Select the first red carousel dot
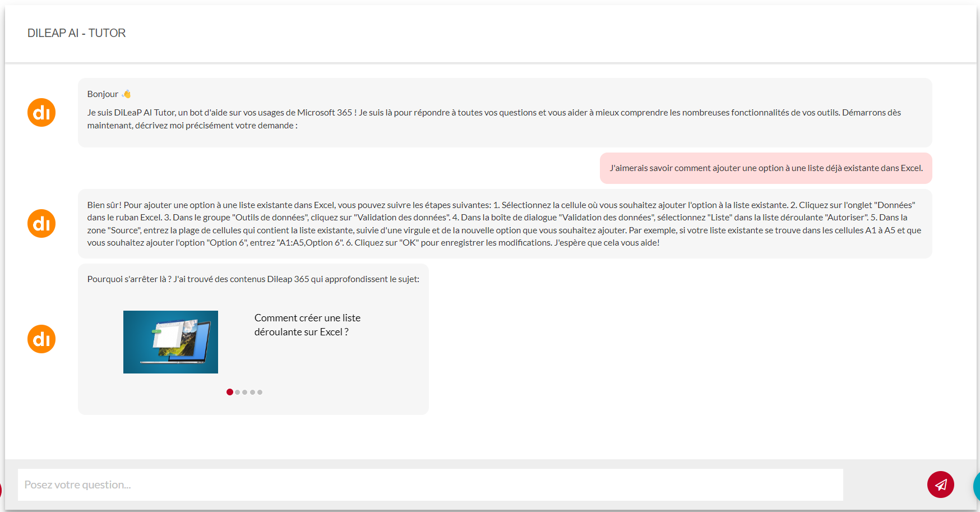 (230, 392)
